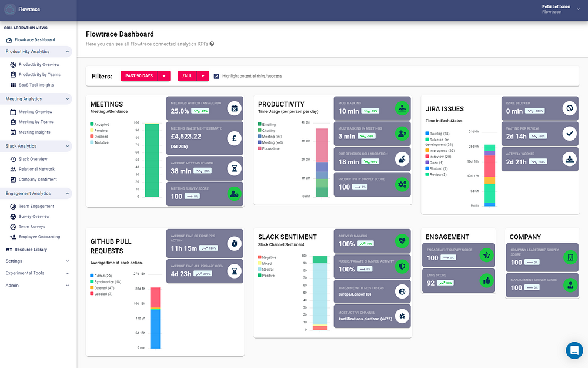588x368 pixels.
Task: Click the Meeting Investment Estimate pound icon
Action: (235, 138)
